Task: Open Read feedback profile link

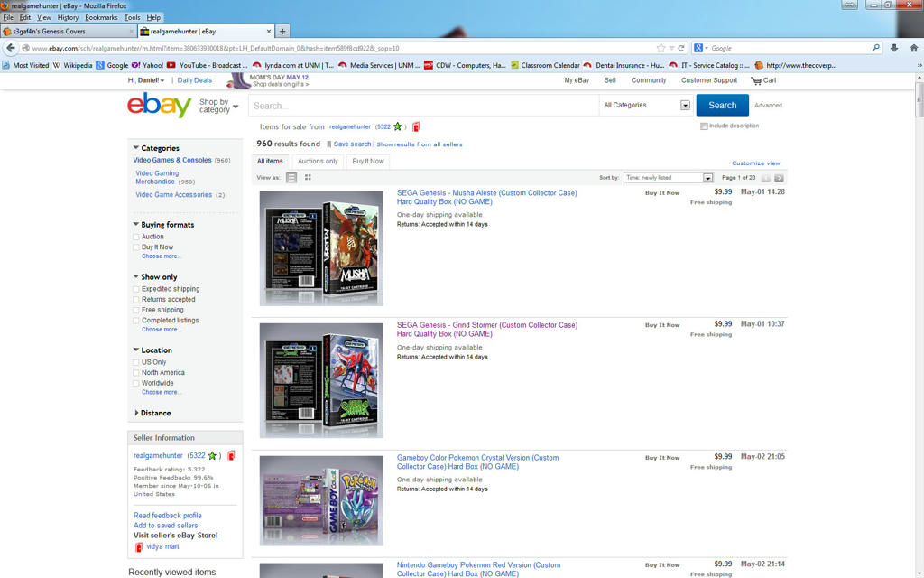Action: click(x=167, y=516)
